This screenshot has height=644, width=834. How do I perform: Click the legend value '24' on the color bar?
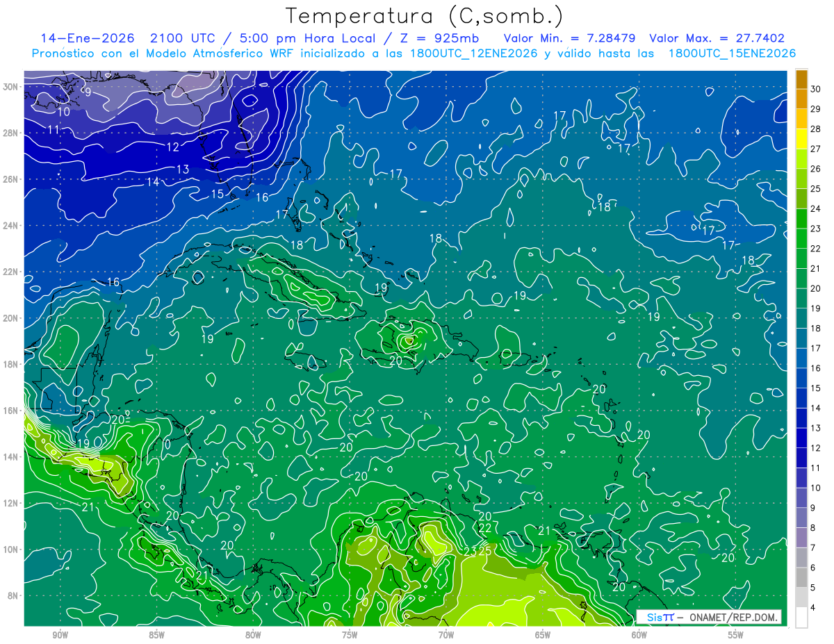[x=816, y=208]
